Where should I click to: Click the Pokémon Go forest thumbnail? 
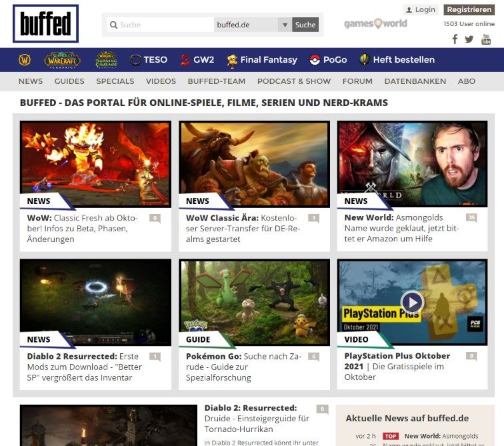[254, 303]
